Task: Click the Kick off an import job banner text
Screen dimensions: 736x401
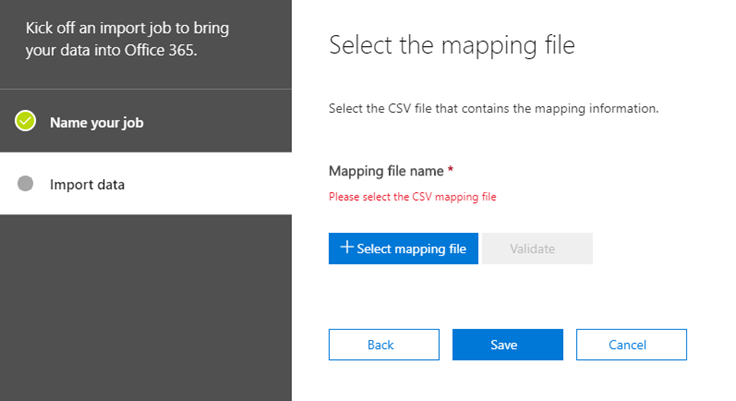Action: click(127, 39)
